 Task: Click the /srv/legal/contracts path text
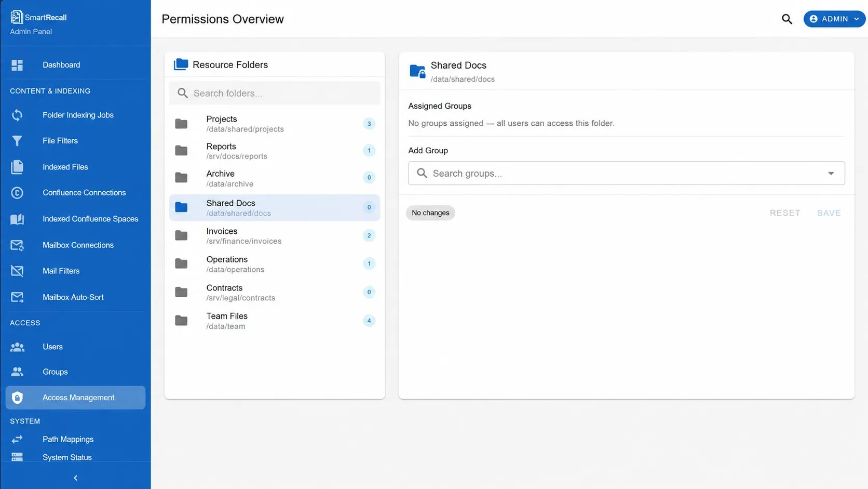pyautogui.click(x=241, y=298)
